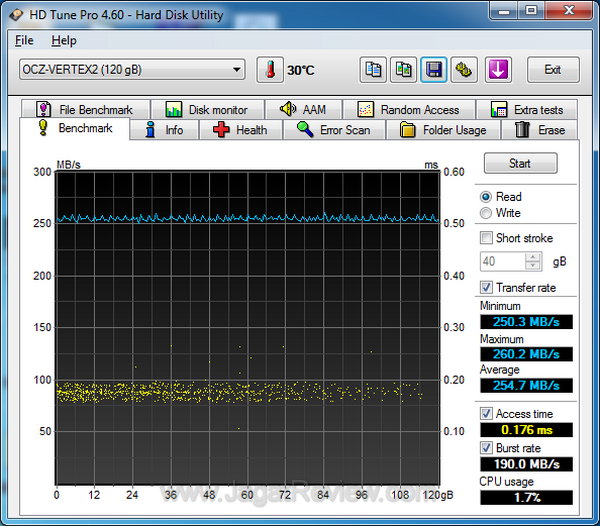Switch to the Random Access tab
The image size is (600, 526).
(x=408, y=110)
